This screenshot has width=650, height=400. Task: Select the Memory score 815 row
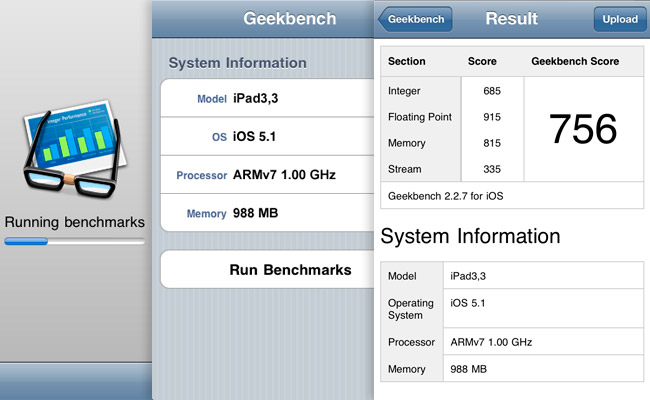click(x=452, y=143)
